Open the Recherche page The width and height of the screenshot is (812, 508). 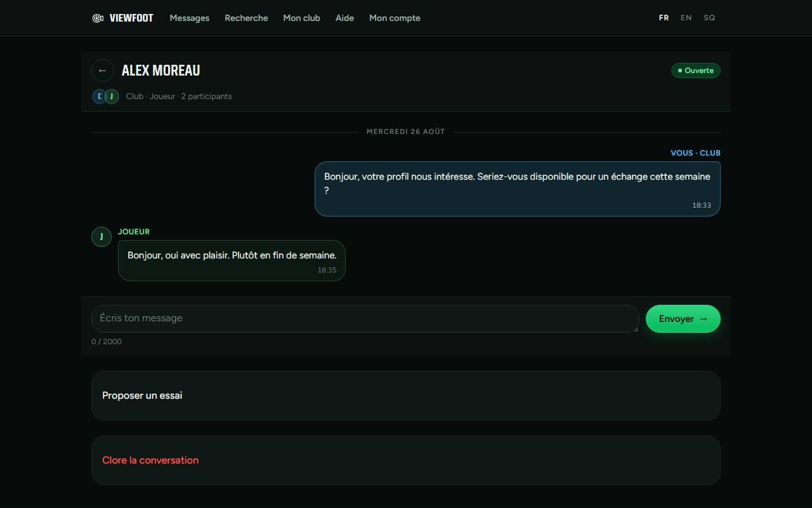click(x=246, y=18)
